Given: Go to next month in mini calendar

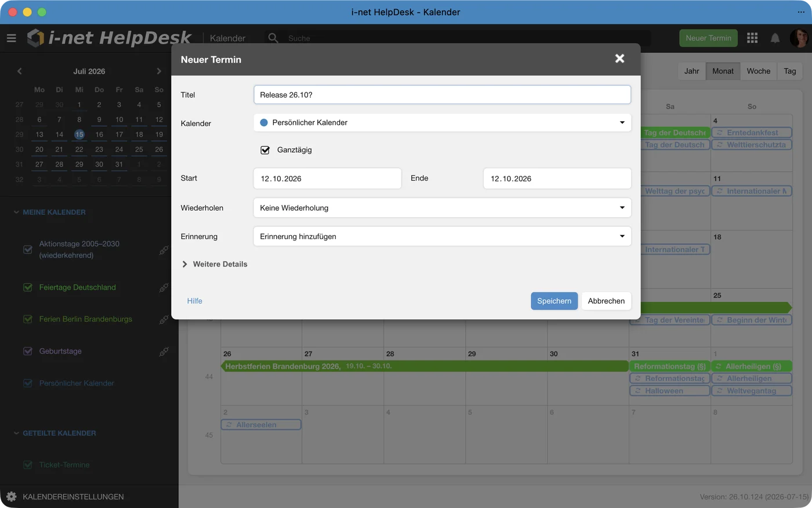Looking at the screenshot, I should coord(159,71).
